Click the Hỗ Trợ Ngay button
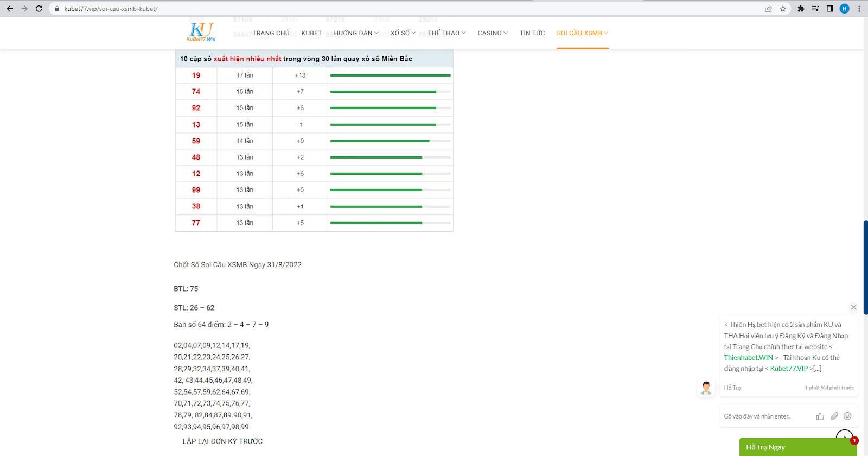 click(798, 447)
